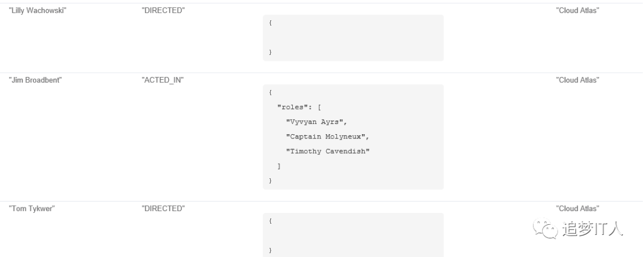Select the "Tom Tykwer" name cell

32,209
